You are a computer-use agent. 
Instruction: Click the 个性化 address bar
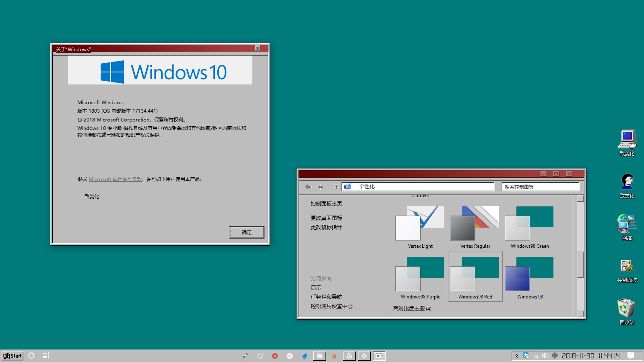click(418, 187)
